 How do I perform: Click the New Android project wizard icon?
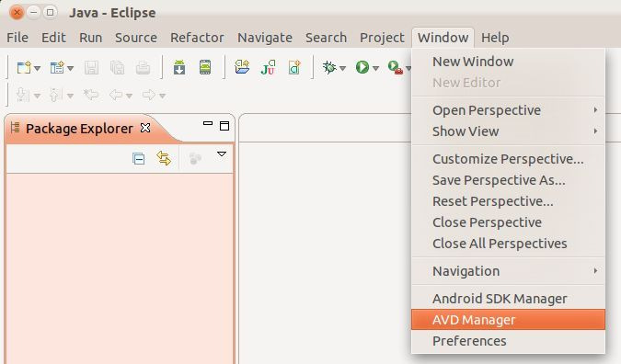(57, 68)
